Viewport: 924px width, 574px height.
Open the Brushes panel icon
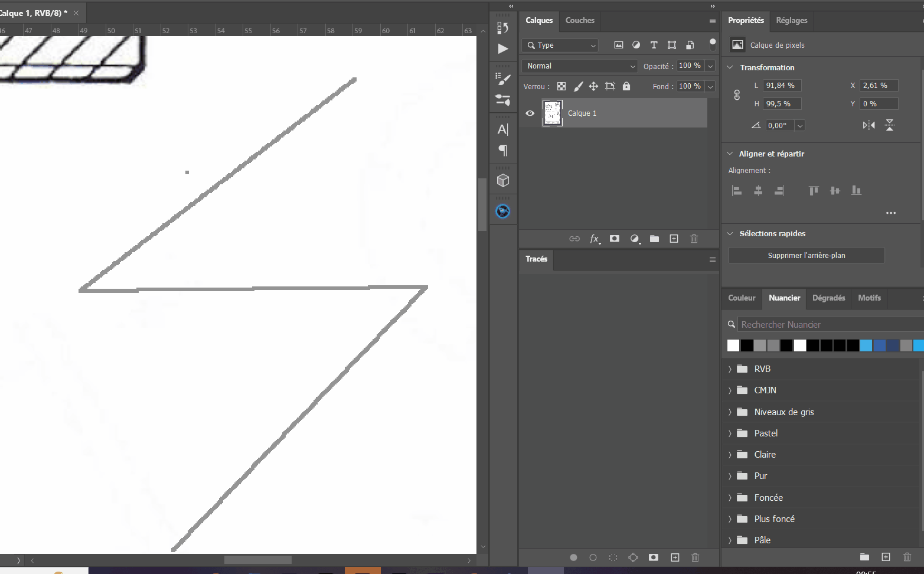pos(503,100)
